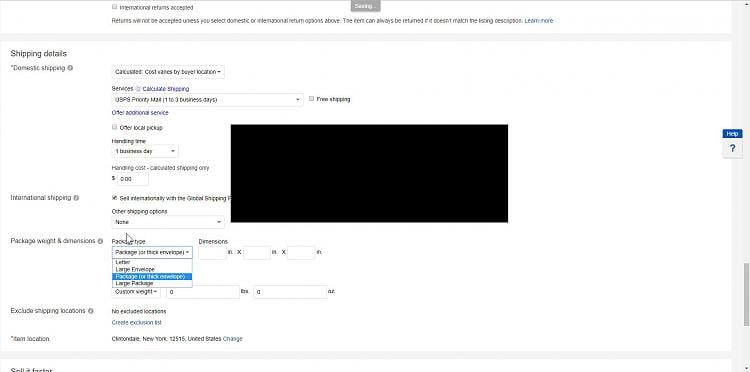This screenshot has height=372, width=750.
Task: Click the Calculate Shipping link
Action: tap(165, 89)
